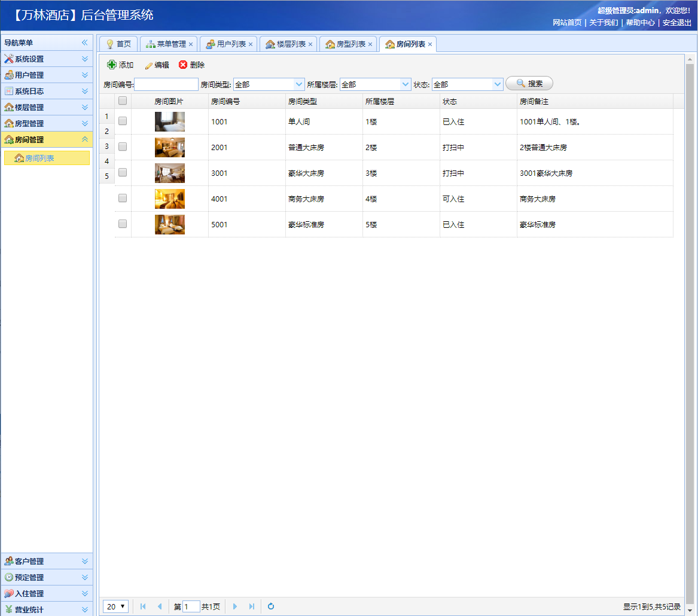698x616 pixels.
Task: Click the refresh icon in the pager bar
Action: (270, 606)
